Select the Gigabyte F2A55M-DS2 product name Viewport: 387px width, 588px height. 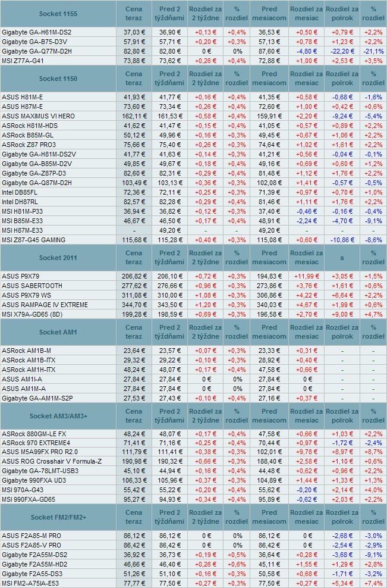click(34, 555)
